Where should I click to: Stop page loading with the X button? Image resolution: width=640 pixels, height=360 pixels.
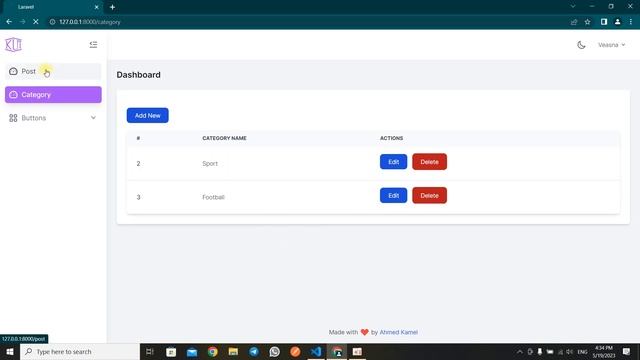(x=36, y=22)
